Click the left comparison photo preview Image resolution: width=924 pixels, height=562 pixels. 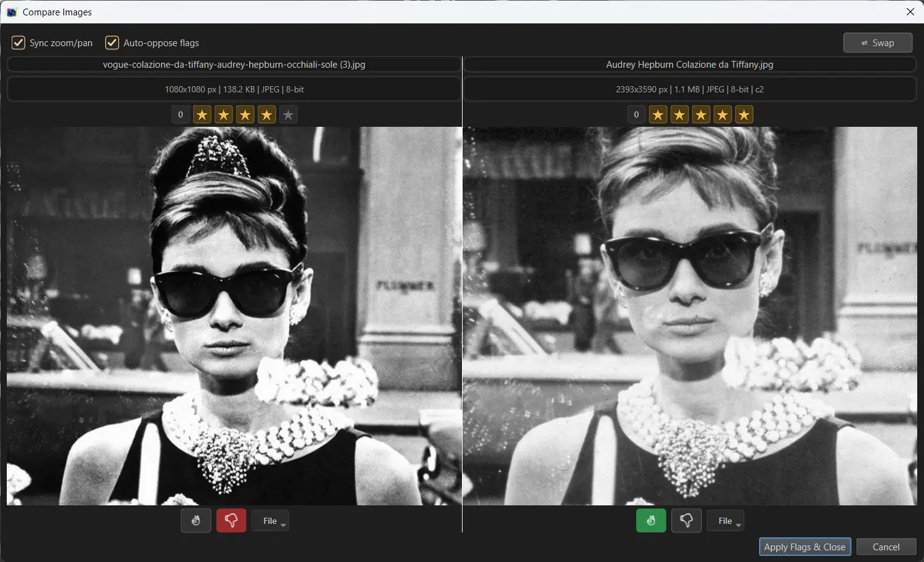point(234,316)
